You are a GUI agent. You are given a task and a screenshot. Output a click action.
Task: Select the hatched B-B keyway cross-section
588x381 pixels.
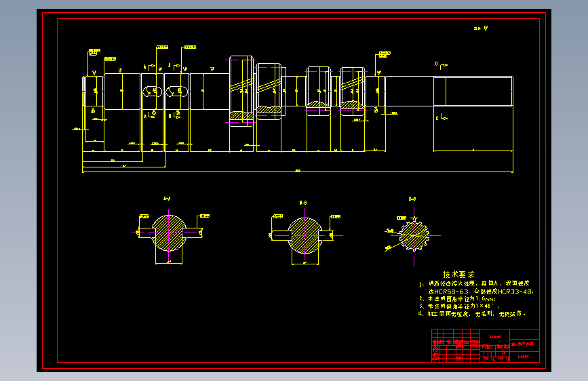(305, 235)
